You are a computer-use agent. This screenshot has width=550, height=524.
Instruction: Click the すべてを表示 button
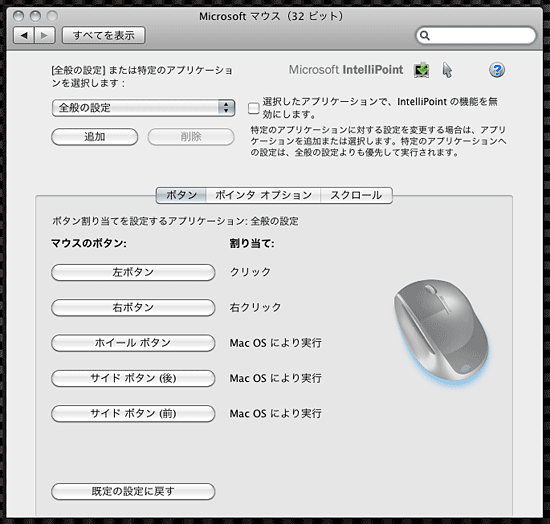pos(103,35)
